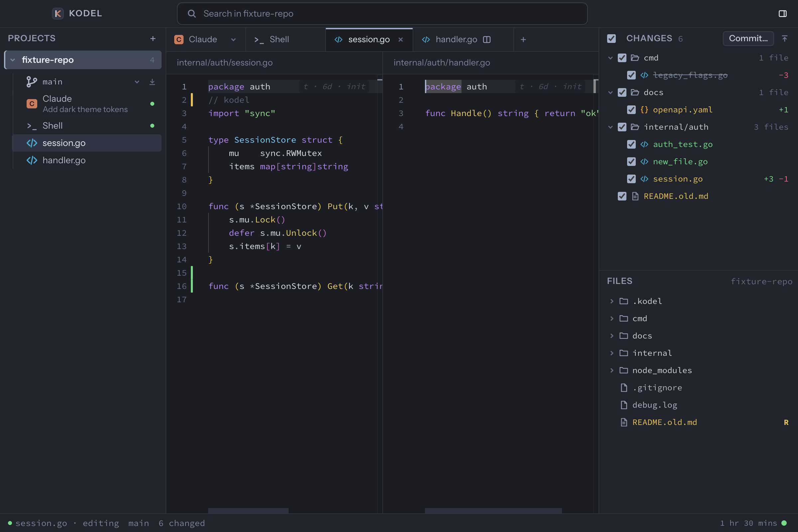Switch to the Shell tab

click(x=286, y=40)
